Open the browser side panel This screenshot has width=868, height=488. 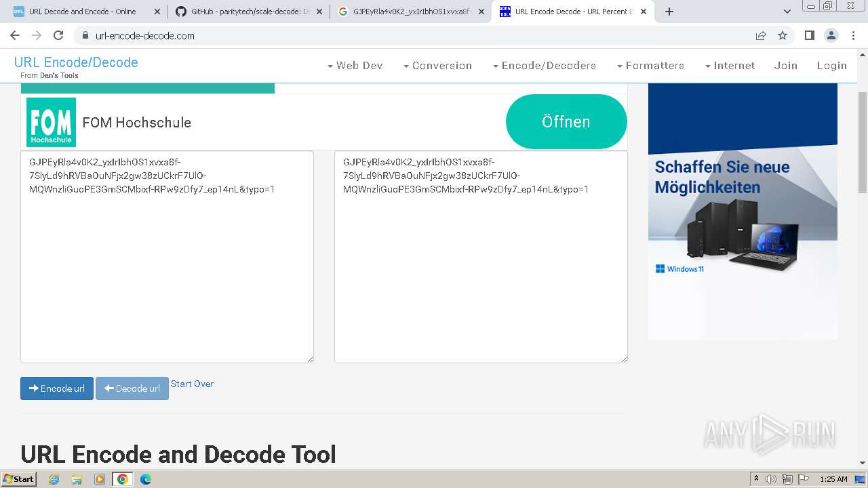[x=809, y=35]
